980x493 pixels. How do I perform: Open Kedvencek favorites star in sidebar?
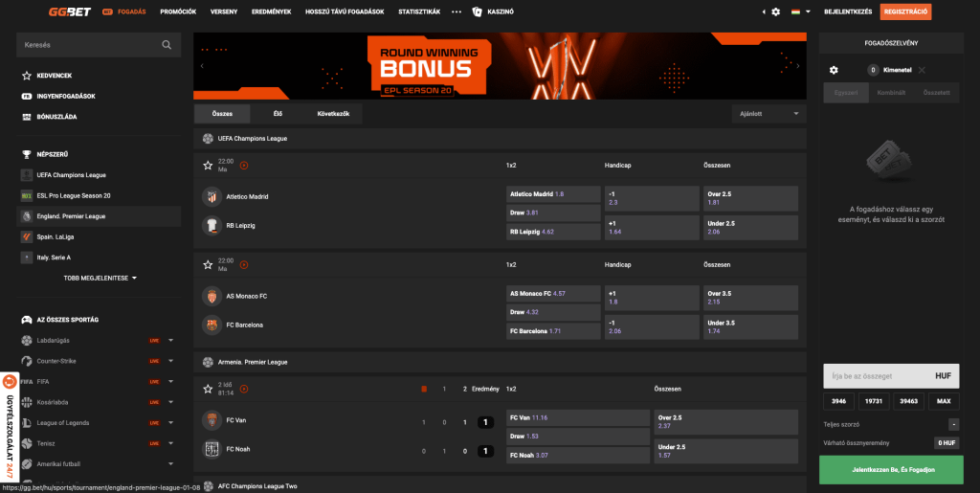pos(27,76)
